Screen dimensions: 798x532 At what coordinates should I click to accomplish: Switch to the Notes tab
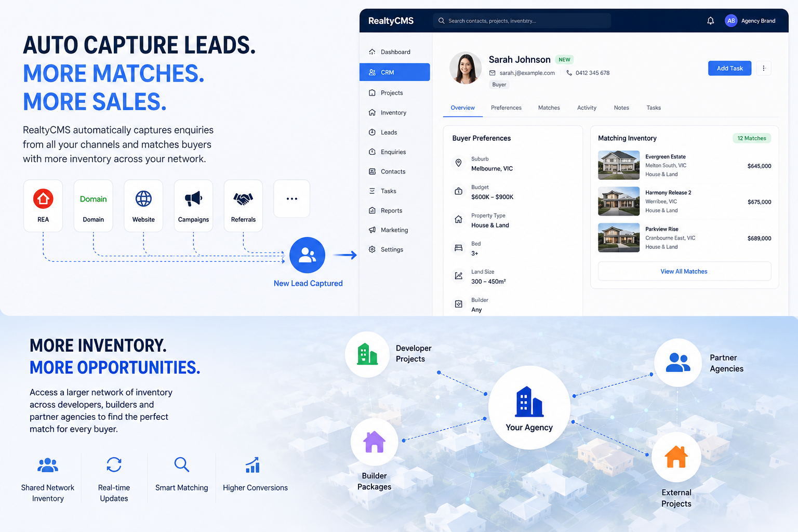621,108
